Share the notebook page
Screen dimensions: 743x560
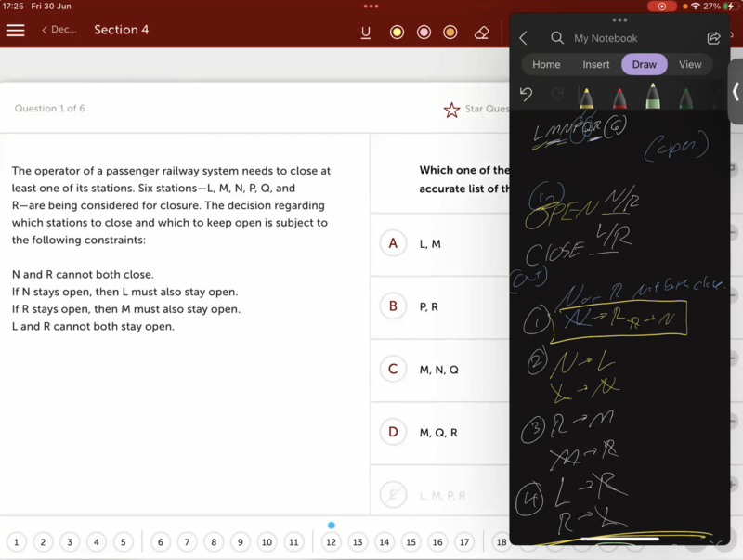(x=713, y=38)
